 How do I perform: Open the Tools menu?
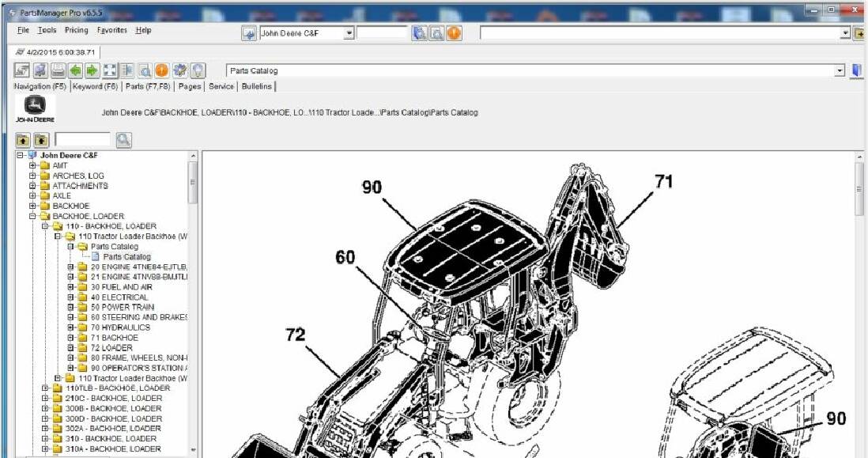point(47,31)
